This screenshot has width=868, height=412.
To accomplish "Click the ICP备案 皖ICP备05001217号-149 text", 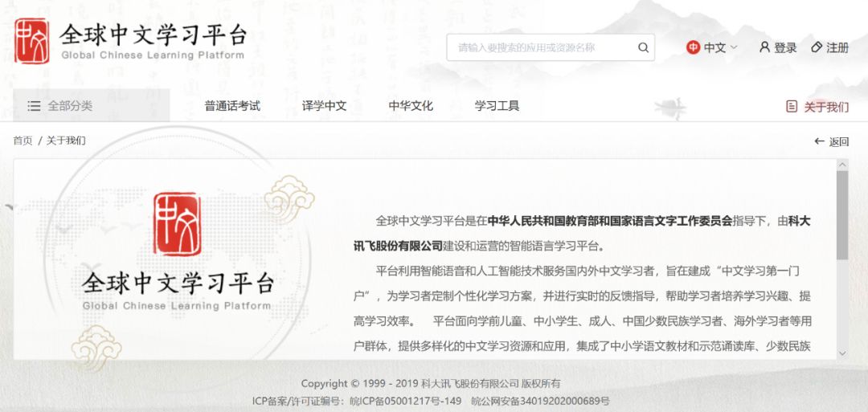I will pyautogui.click(x=357, y=401).
